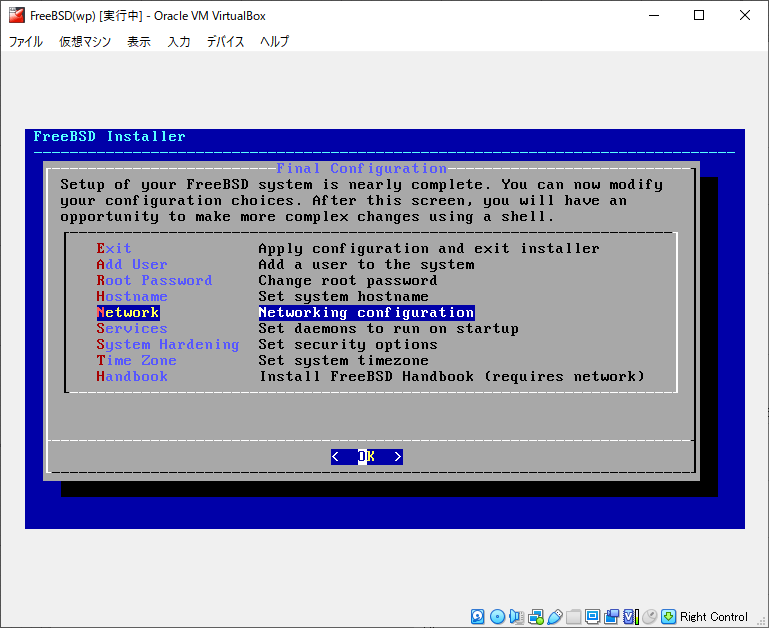Close the VirtualBox window
769x628 pixels.
click(x=744, y=15)
